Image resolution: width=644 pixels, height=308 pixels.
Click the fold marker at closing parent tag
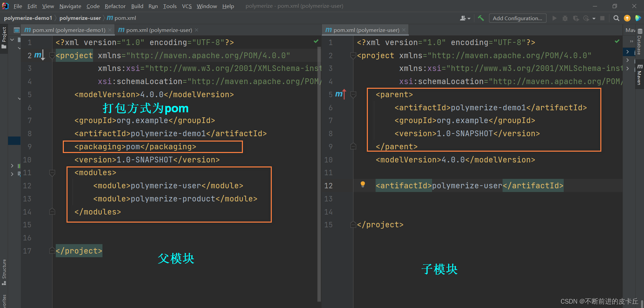click(353, 146)
